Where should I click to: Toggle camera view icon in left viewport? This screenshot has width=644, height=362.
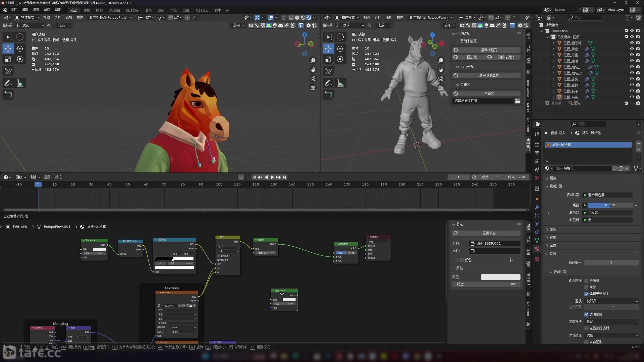click(x=313, y=79)
